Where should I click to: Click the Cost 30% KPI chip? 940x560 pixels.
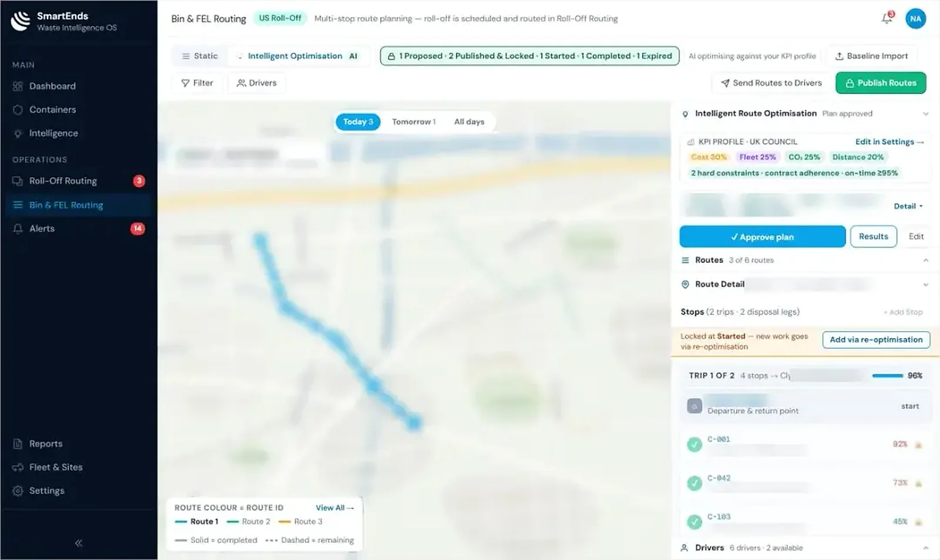[x=709, y=157]
